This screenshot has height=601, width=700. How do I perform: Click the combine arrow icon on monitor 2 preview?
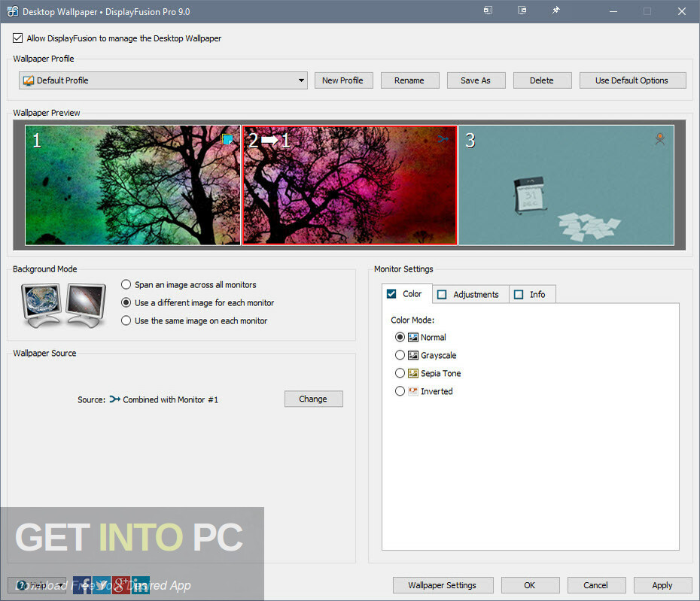443,139
